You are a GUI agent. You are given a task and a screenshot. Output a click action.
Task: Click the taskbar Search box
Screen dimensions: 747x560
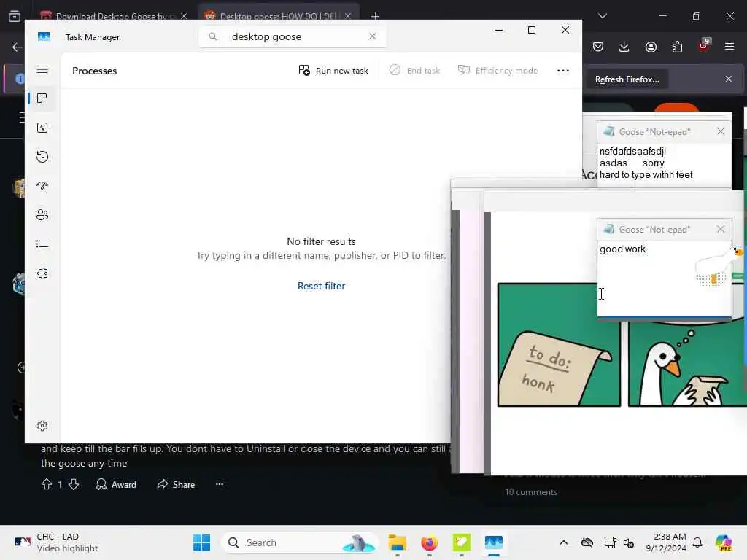click(298, 542)
